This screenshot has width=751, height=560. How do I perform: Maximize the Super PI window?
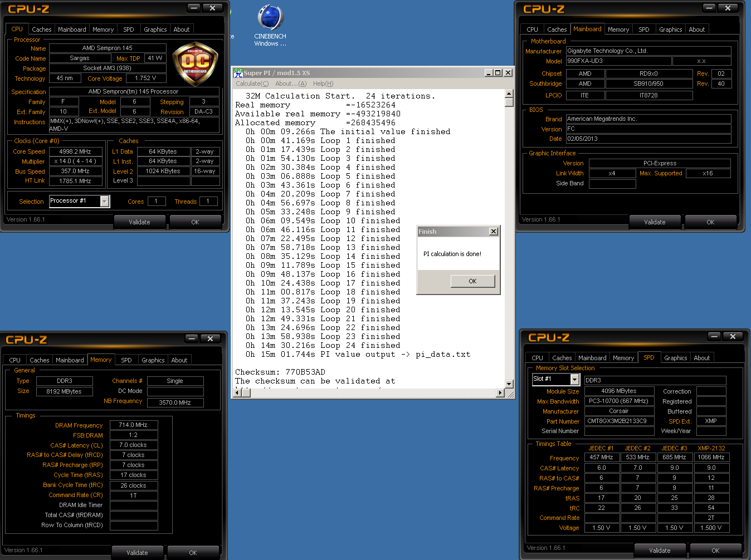[498, 73]
